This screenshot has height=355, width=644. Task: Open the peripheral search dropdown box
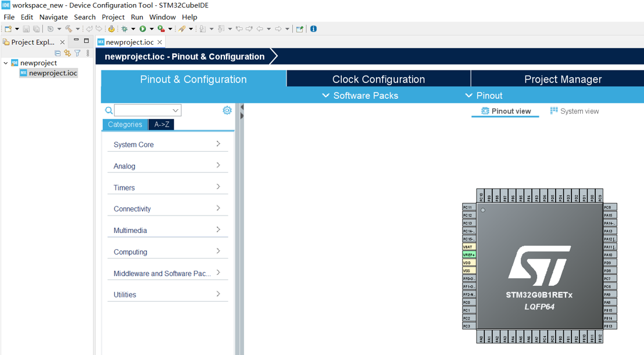click(148, 110)
